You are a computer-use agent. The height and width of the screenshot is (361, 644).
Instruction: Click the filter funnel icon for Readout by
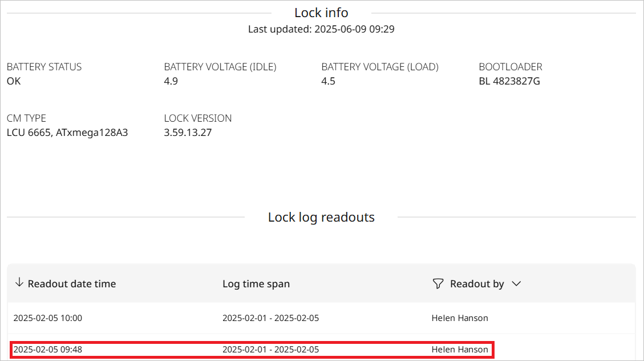[x=438, y=284]
